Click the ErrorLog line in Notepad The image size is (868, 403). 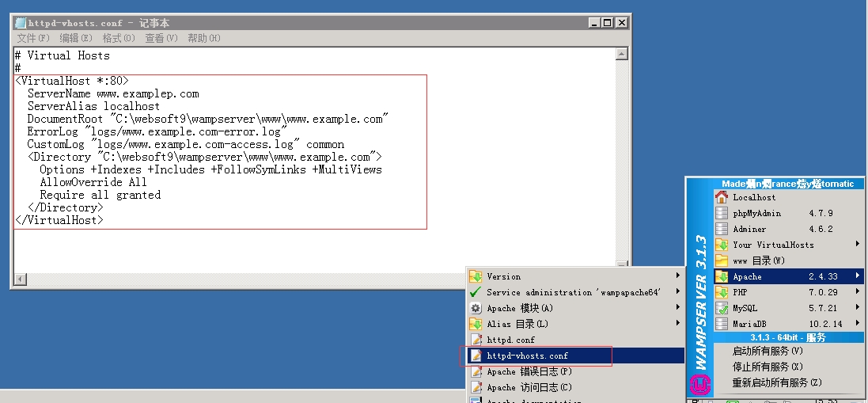coord(157,131)
